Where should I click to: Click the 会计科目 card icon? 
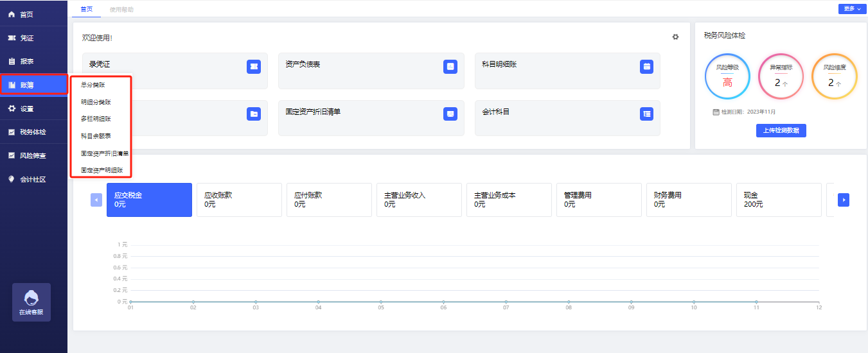[x=647, y=114]
